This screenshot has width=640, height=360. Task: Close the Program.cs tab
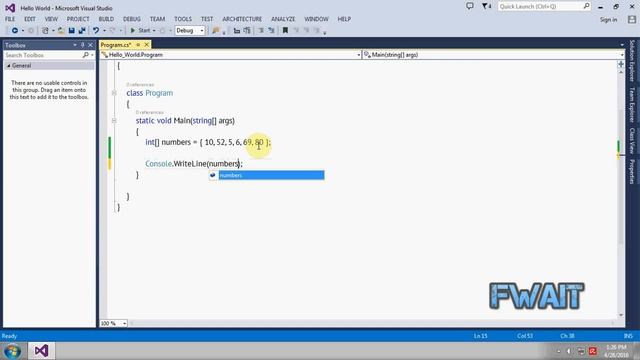(x=147, y=45)
